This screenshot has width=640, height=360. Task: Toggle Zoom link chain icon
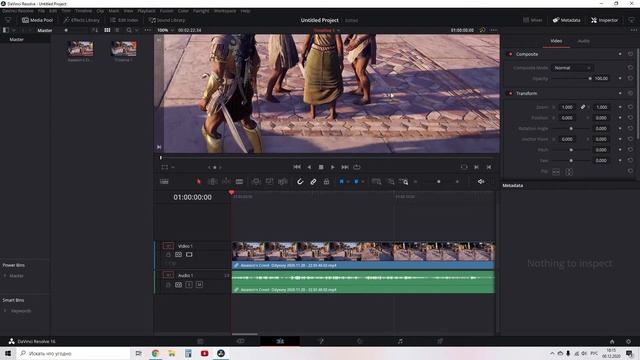[x=582, y=107]
